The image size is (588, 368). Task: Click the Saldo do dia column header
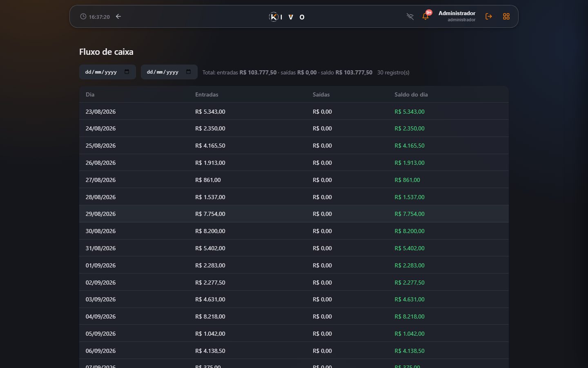411,94
